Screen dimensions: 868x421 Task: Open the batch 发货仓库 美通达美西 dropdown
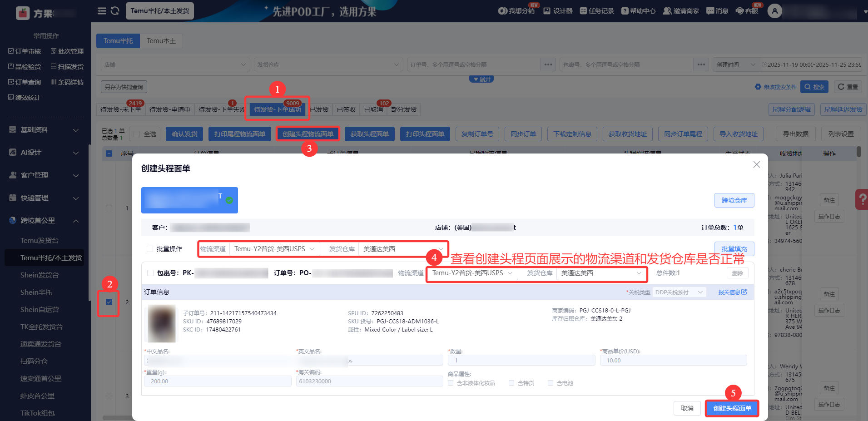(403, 249)
